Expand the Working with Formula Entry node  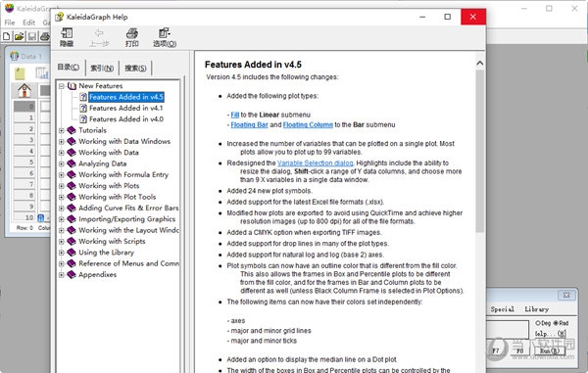point(61,175)
